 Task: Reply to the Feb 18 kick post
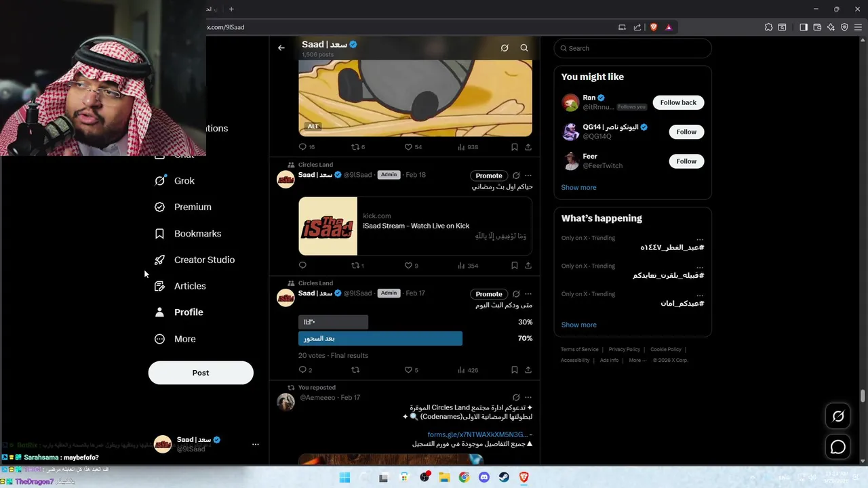point(302,266)
